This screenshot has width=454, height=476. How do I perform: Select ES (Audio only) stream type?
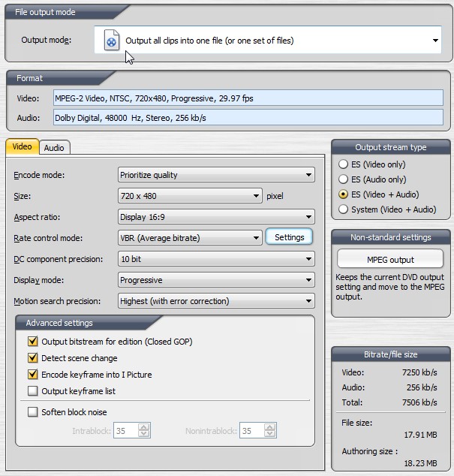[x=344, y=179]
